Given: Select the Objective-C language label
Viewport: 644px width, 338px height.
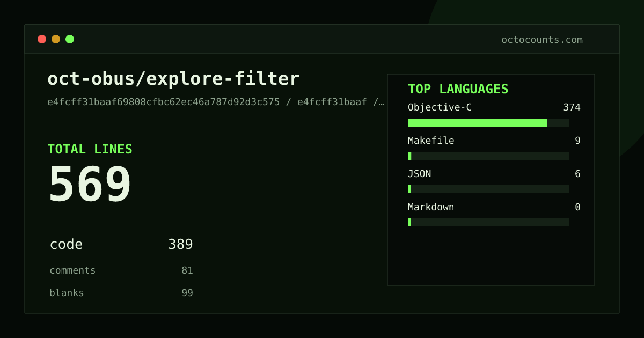Looking at the screenshot, I should pyautogui.click(x=440, y=107).
